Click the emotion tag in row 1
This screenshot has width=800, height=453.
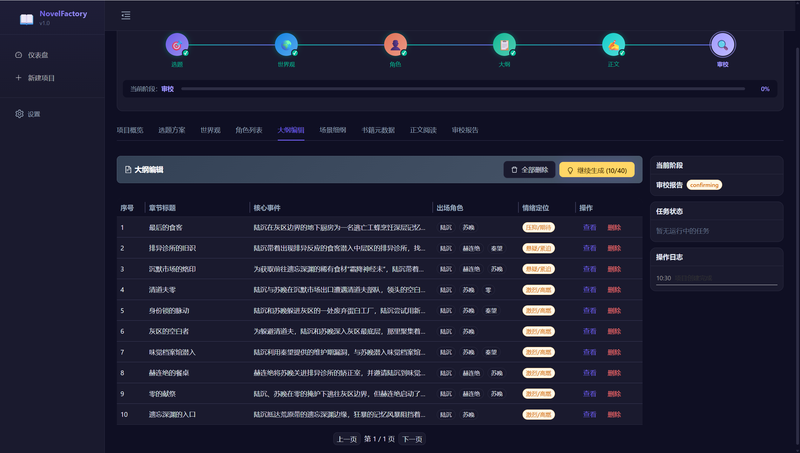point(538,228)
